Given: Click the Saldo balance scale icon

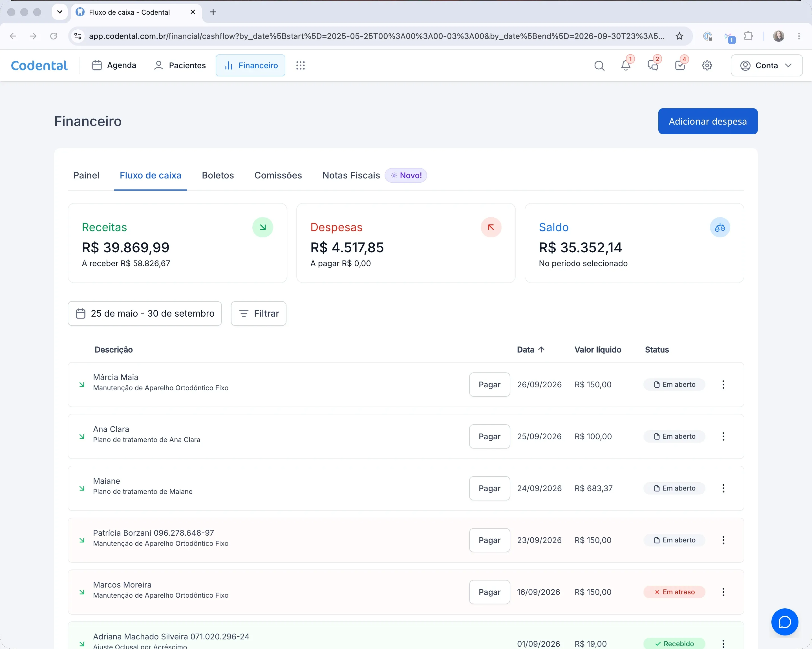Looking at the screenshot, I should [x=720, y=227].
